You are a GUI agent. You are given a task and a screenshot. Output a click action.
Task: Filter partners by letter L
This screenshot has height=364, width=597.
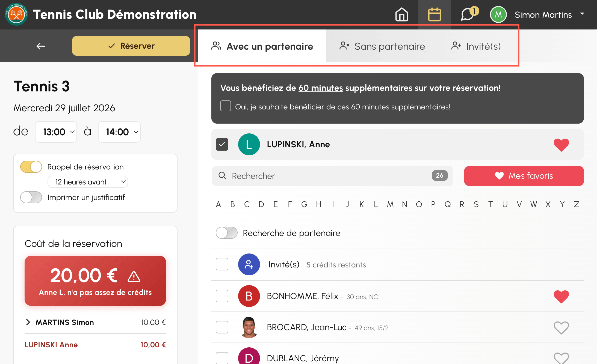pyautogui.click(x=376, y=204)
